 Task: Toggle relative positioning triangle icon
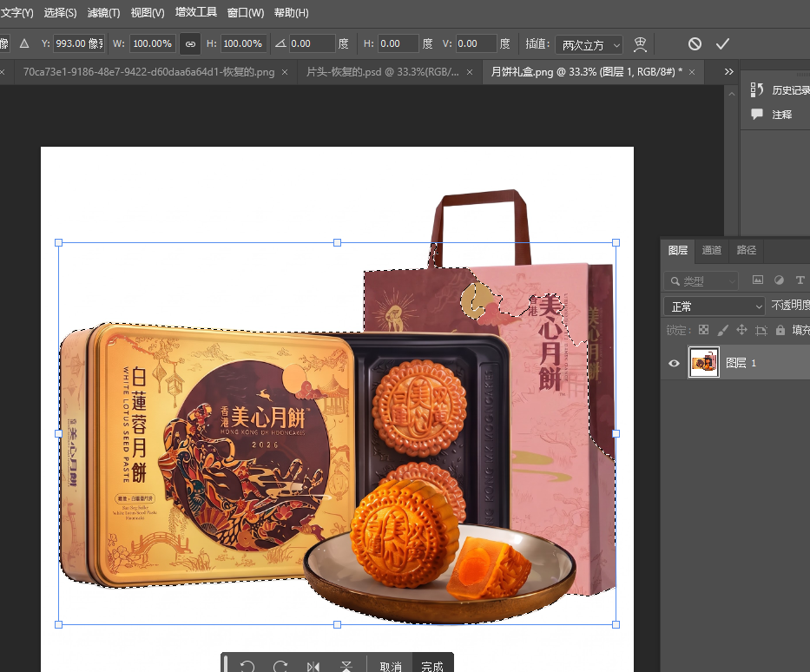point(24,44)
